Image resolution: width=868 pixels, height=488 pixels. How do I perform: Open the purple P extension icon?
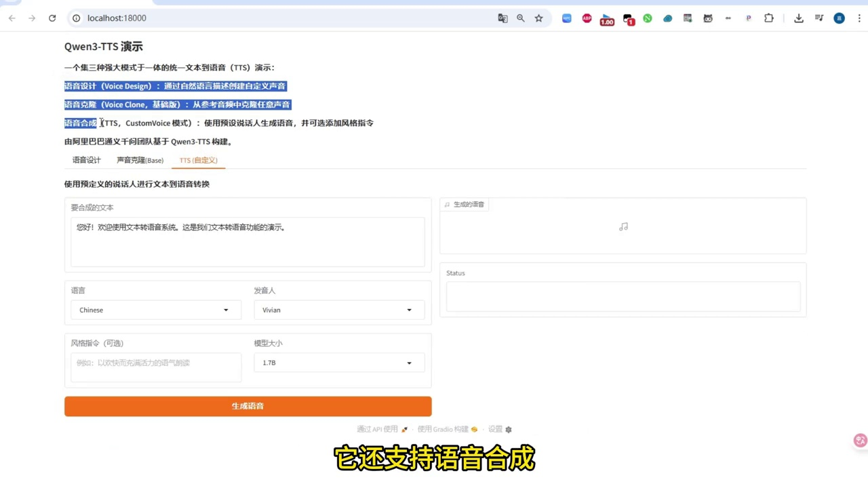click(749, 18)
